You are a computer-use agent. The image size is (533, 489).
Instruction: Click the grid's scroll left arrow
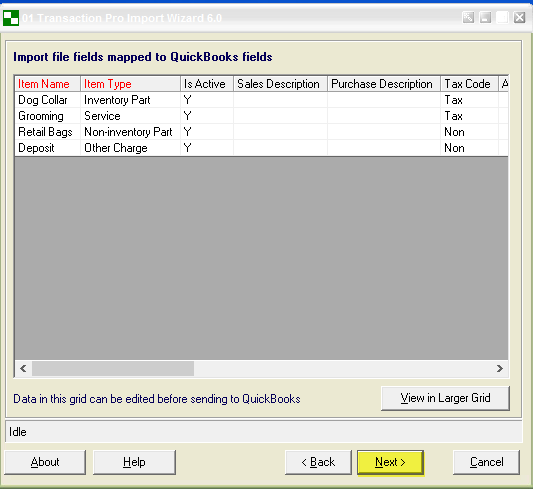click(23, 368)
